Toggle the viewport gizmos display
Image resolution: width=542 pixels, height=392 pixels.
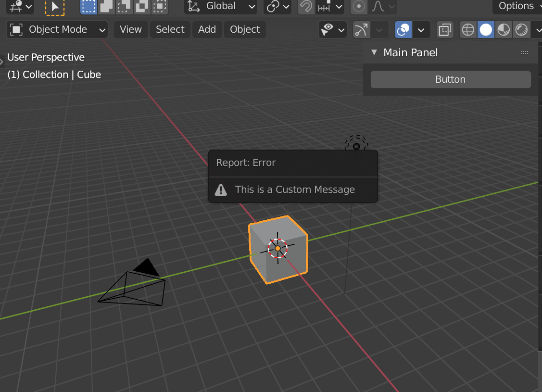click(x=361, y=29)
